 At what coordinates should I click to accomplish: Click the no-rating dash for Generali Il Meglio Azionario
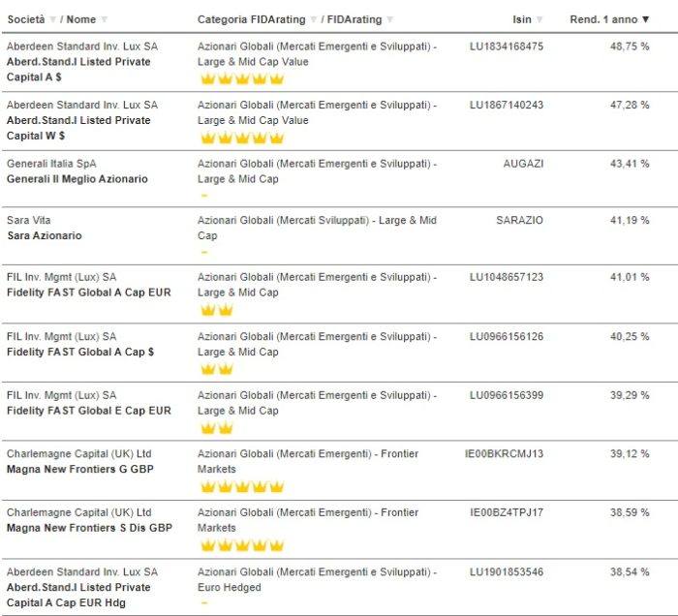[204, 196]
